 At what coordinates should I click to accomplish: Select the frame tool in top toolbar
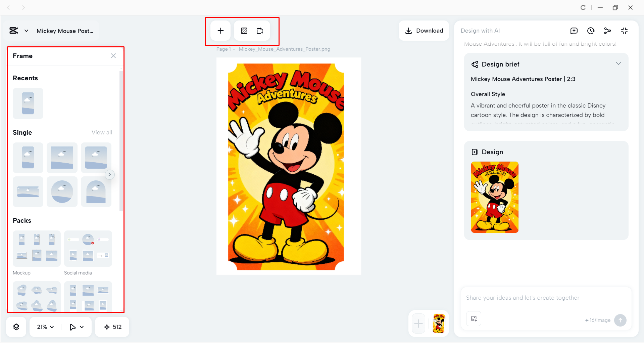244,31
